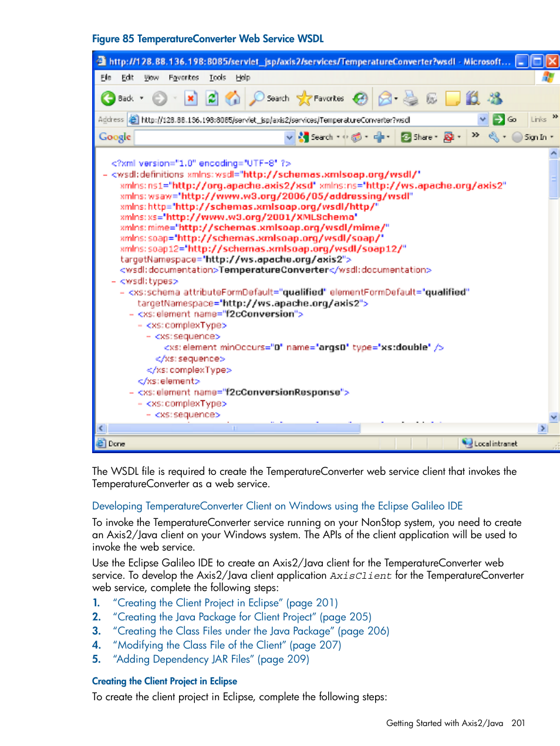Open the Search pane magnifier
The width and height of the screenshot is (560, 746).
pyautogui.click(x=269, y=99)
